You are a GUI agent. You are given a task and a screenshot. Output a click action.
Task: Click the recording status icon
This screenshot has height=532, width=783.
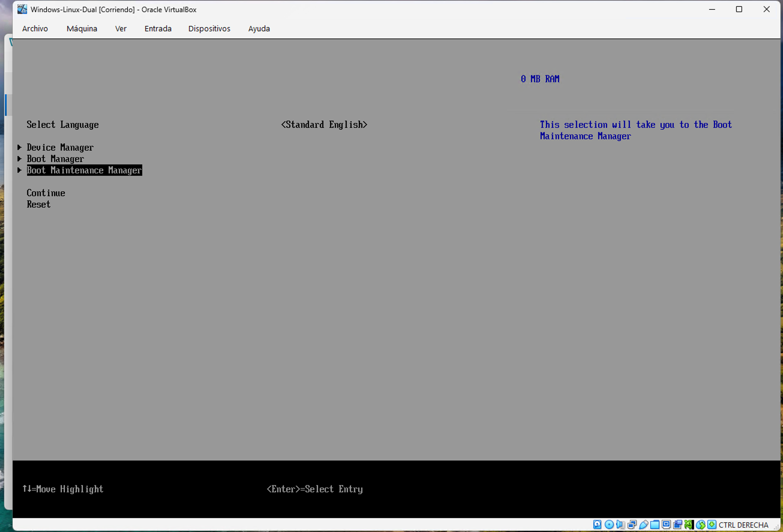(x=677, y=525)
